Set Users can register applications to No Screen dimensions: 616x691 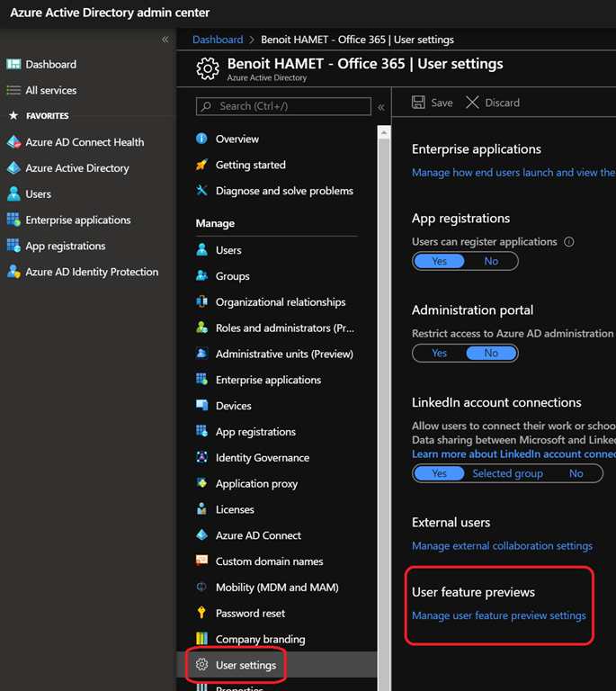491,261
